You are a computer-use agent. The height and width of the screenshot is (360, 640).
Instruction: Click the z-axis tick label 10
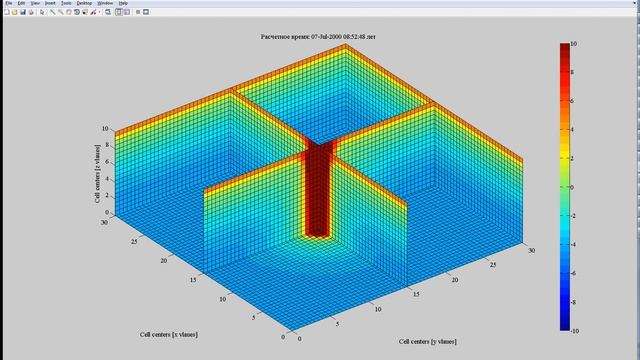tap(105, 129)
